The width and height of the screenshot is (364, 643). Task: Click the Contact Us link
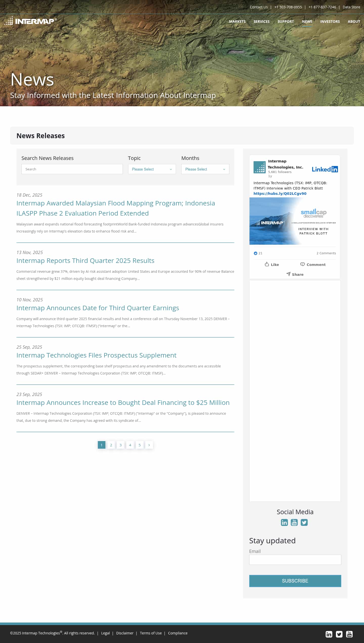point(259,7)
